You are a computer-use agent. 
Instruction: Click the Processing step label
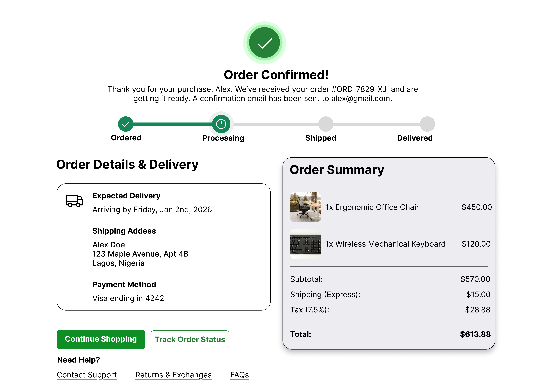pyautogui.click(x=223, y=138)
